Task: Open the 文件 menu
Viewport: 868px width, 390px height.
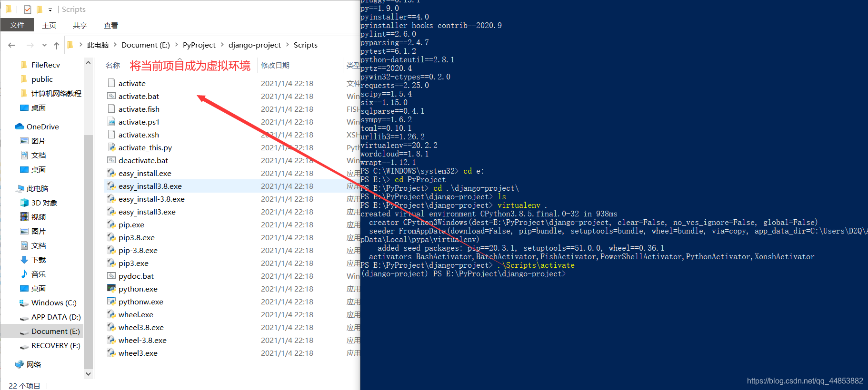Action: [17, 25]
